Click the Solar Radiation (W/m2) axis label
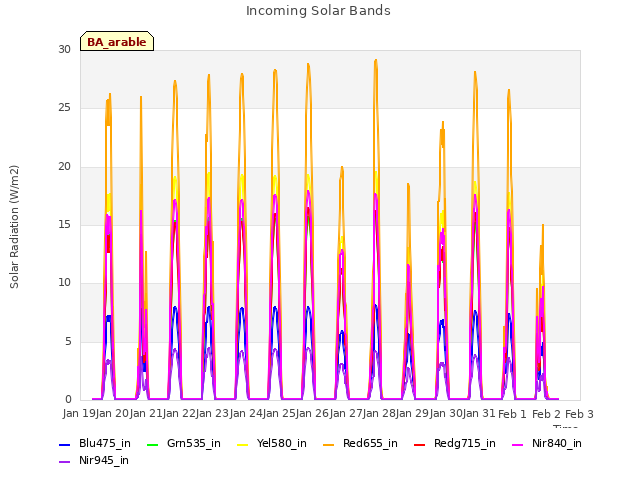This screenshot has width=640, height=480. tap(14, 227)
